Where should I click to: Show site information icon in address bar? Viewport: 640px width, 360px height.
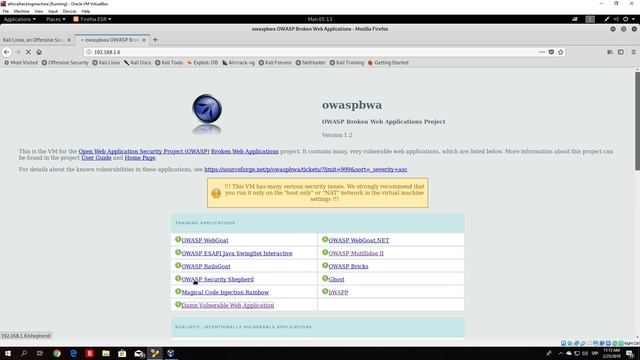89,52
